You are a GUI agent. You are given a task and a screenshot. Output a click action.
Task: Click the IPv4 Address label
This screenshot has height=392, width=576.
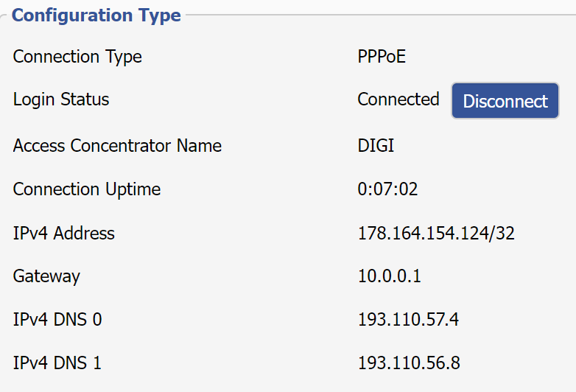(x=64, y=234)
